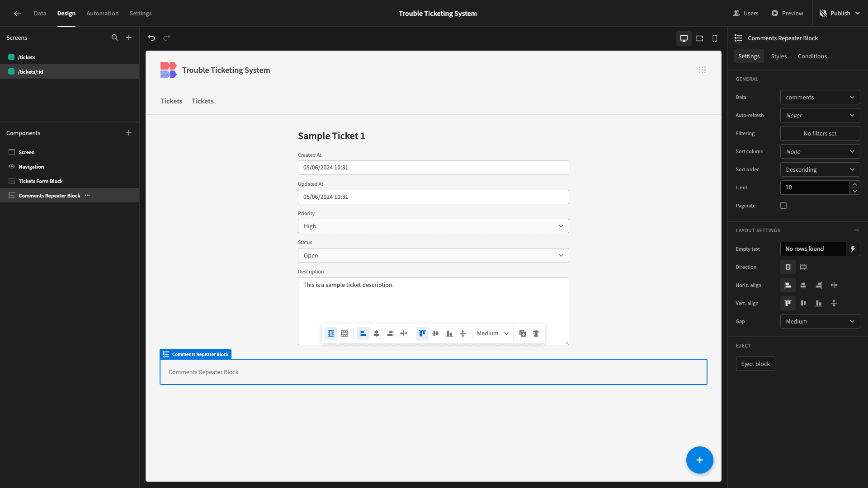Open Comments Repeater Block more options
Viewport: 868px width, 488px height.
pos(87,196)
